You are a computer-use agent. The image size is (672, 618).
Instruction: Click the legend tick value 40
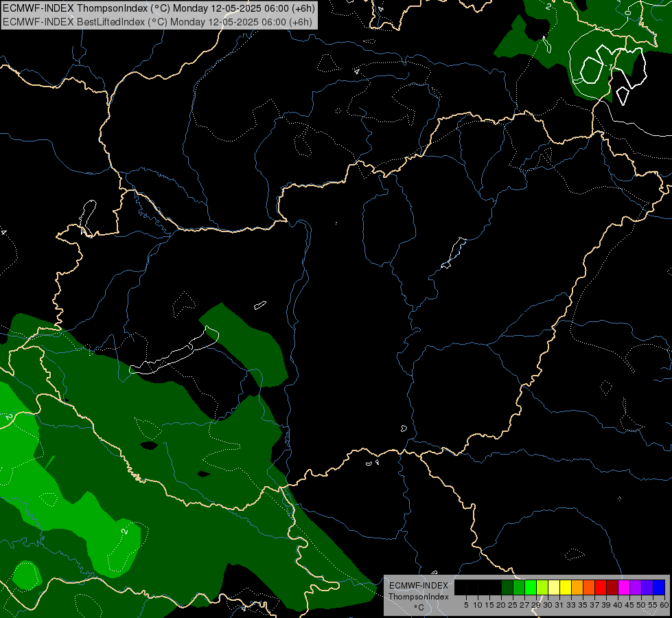click(x=618, y=605)
